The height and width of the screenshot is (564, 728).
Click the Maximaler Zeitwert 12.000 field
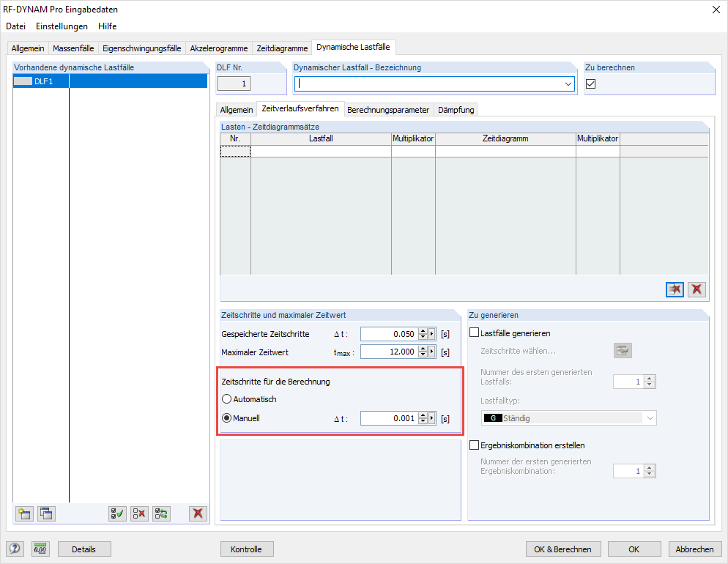click(389, 352)
